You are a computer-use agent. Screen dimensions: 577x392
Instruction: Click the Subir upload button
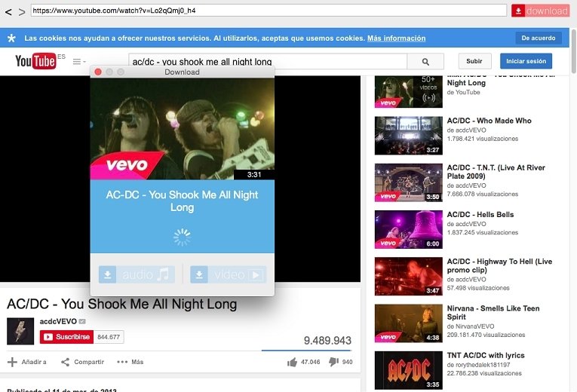click(x=474, y=61)
